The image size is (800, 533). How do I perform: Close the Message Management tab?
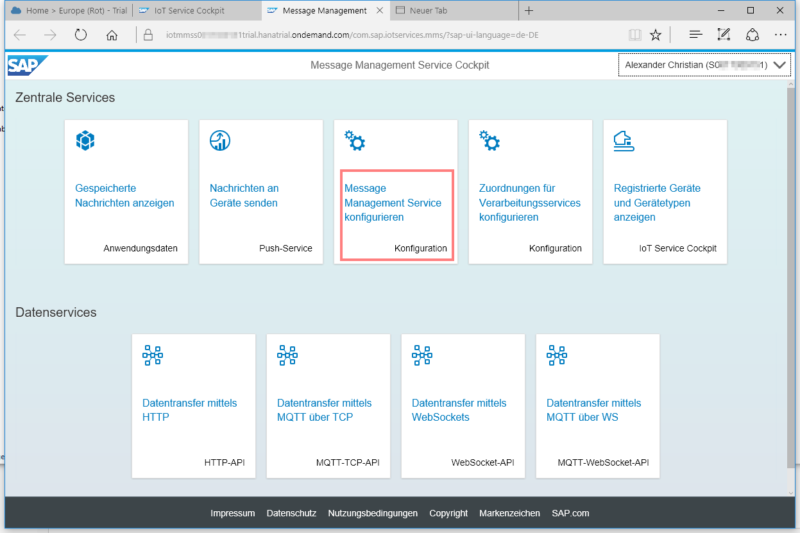[380, 10]
